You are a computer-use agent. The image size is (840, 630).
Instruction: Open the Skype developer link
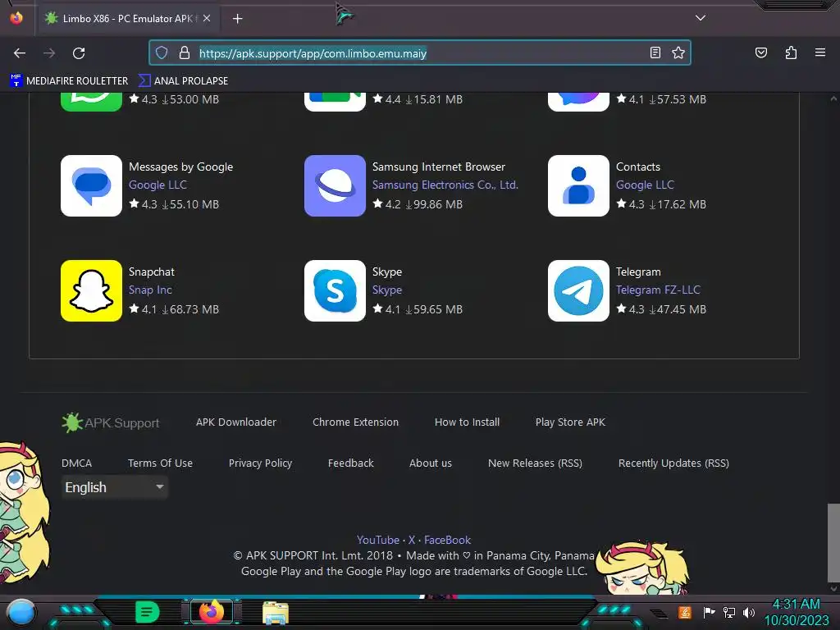point(387,290)
